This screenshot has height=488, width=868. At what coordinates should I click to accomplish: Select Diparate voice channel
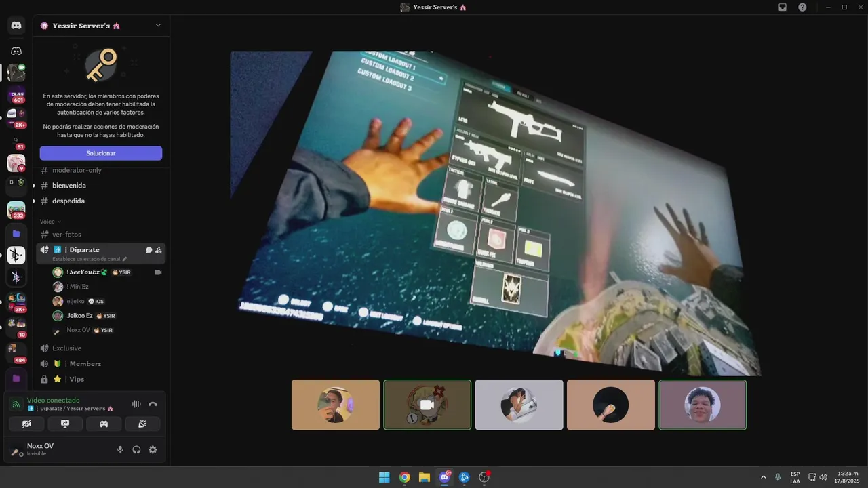click(100, 253)
